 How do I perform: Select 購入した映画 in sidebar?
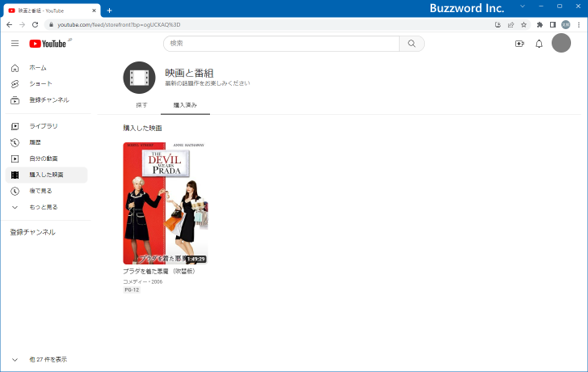point(47,175)
